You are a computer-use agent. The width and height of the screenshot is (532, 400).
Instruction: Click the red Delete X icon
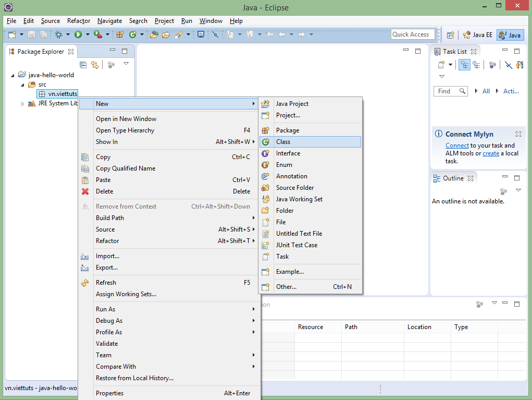(x=85, y=191)
